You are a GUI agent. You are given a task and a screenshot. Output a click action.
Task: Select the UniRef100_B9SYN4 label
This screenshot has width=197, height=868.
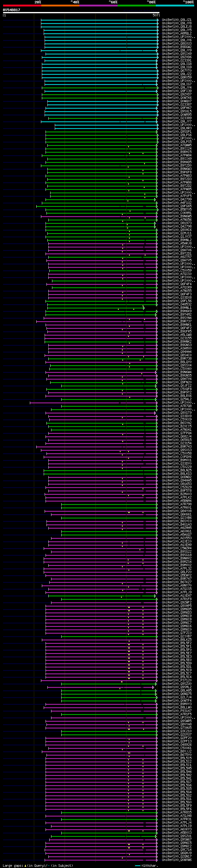(x=177, y=318)
